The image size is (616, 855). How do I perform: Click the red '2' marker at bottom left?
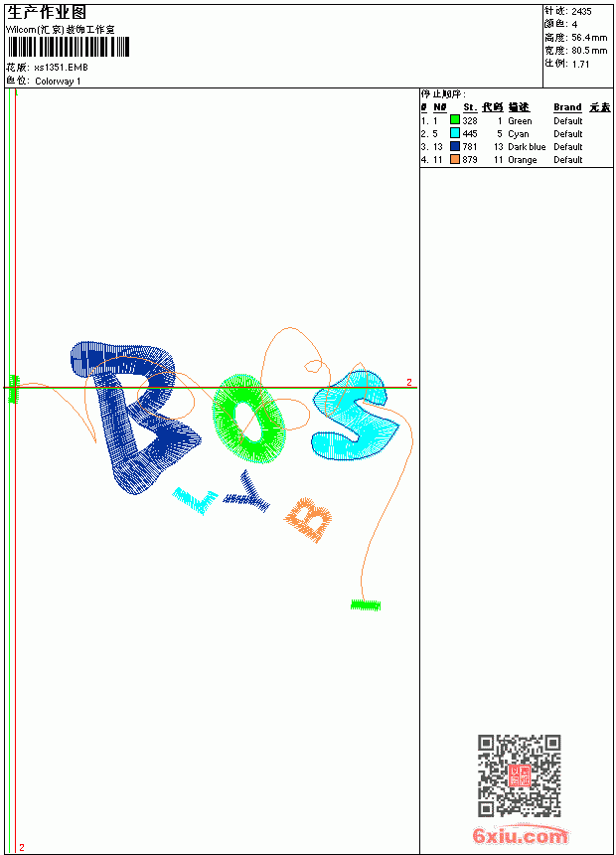[x=22, y=847]
